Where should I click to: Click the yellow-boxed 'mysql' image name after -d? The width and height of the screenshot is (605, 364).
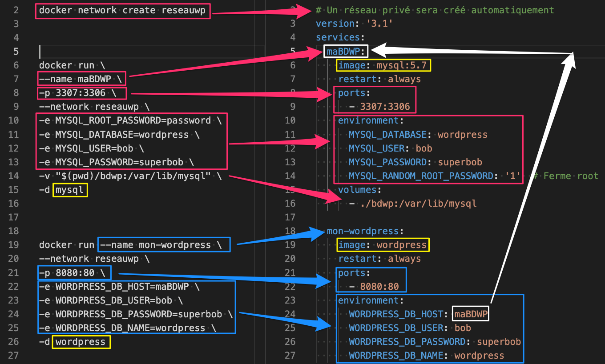70,190
